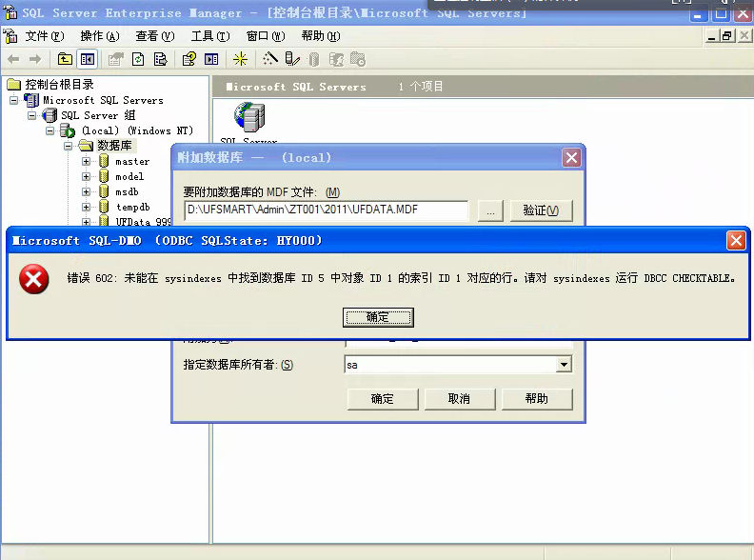Click the yellow New star icon
The height and width of the screenshot is (560, 754).
(240, 59)
